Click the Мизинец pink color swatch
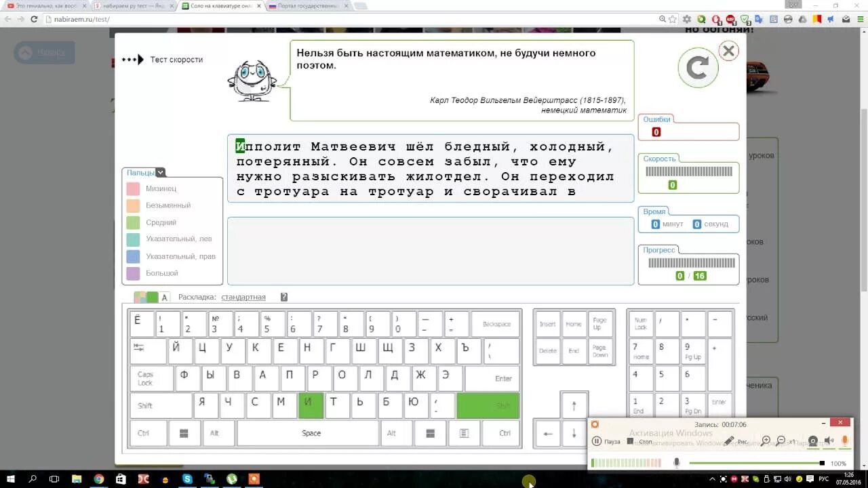The height and width of the screenshot is (488, 868). click(x=133, y=188)
